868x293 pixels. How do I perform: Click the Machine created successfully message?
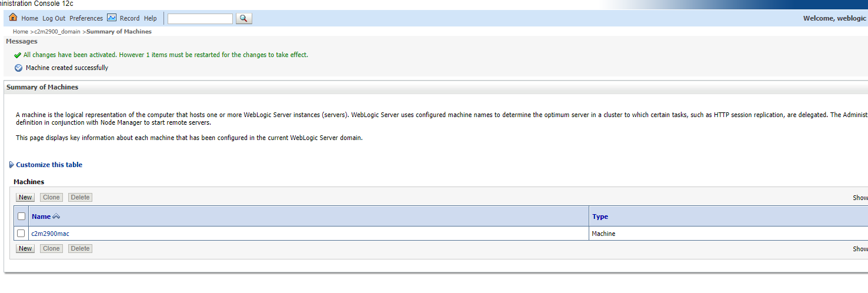click(67, 68)
